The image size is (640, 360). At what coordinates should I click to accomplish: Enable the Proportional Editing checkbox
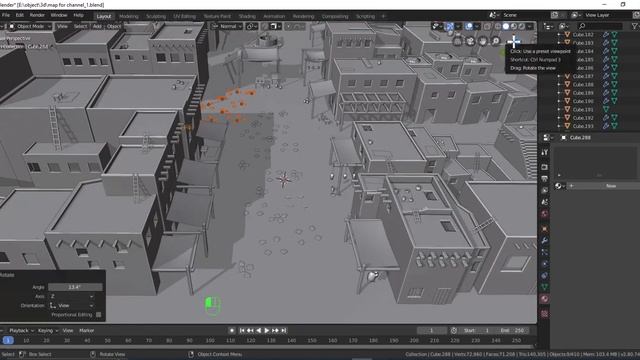98,315
